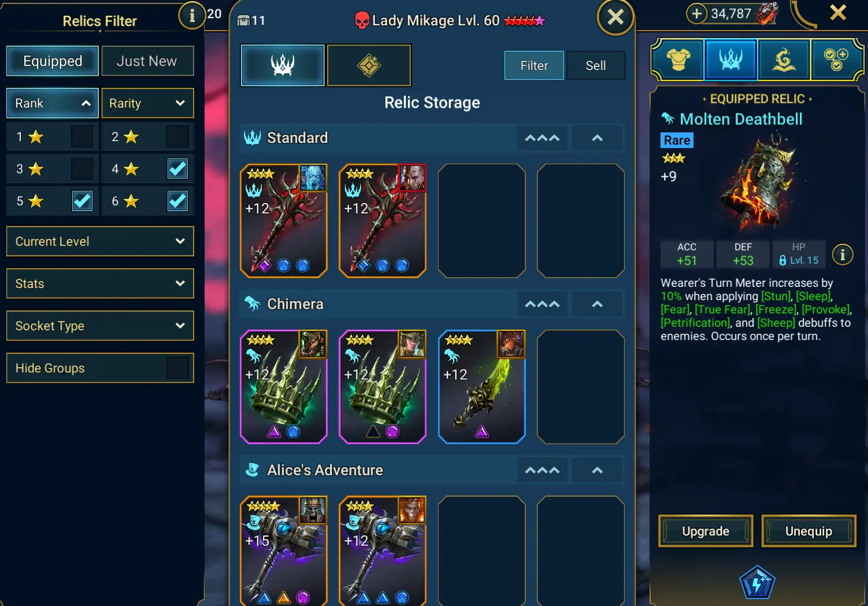Open the genie lamp blessings tab icon

pyautogui.click(x=784, y=60)
